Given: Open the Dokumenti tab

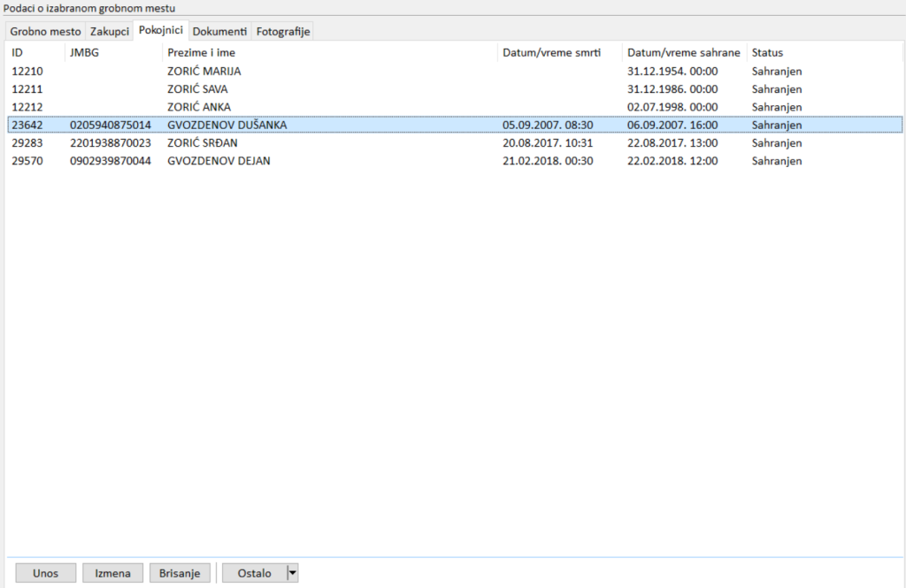Looking at the screenshot, I should [x=219, y=32].
